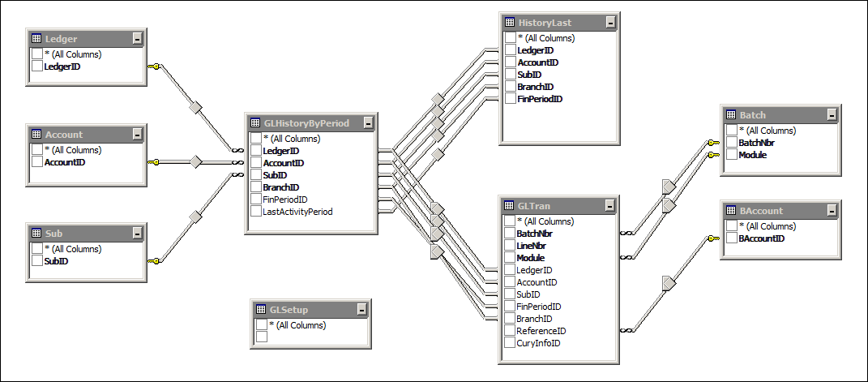Viewport: 868px width, 382px height.
Task: Click the GLSetup table icon
Action: coord(261,310)
